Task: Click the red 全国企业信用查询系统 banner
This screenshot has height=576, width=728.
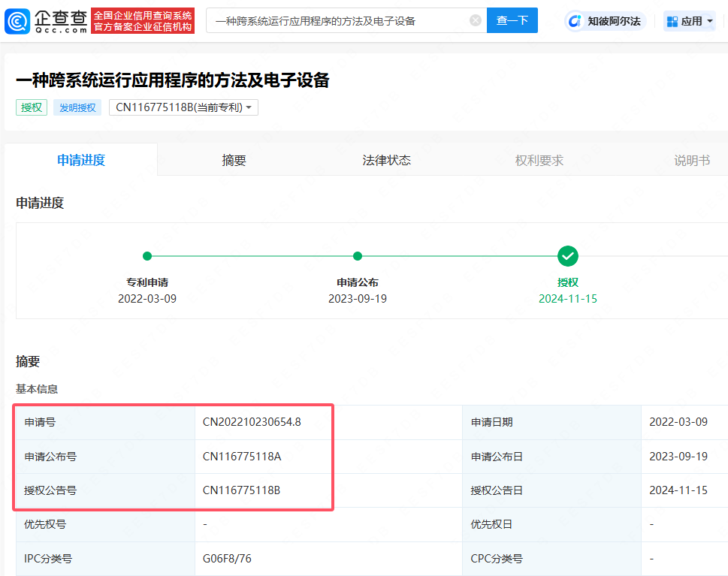Action: coord(143,21)
